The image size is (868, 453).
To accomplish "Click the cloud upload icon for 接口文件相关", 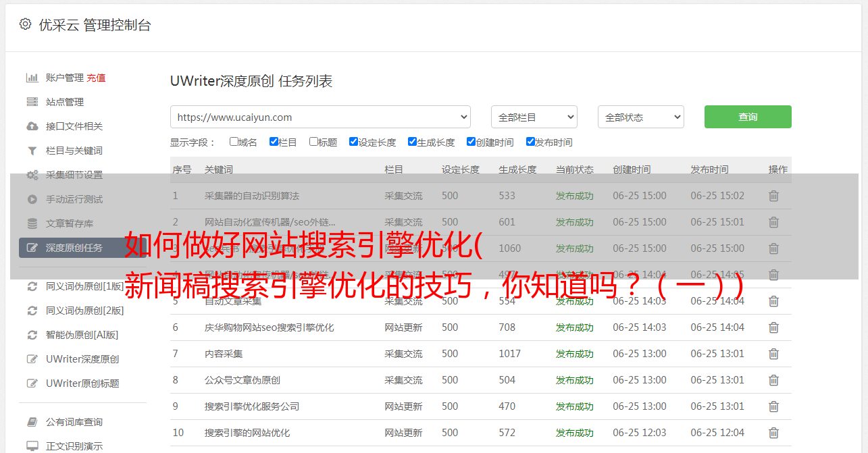I will pyautogui.click(x=32, y=126).
